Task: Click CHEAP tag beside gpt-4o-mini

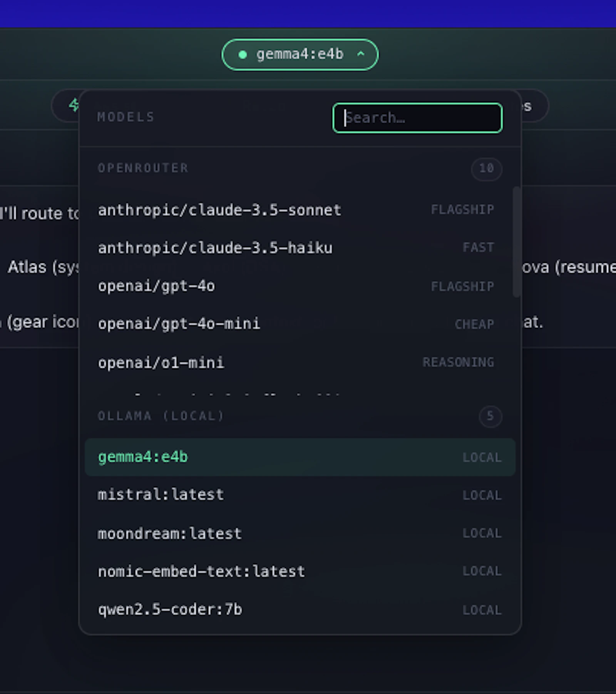Action: (474, 324)
